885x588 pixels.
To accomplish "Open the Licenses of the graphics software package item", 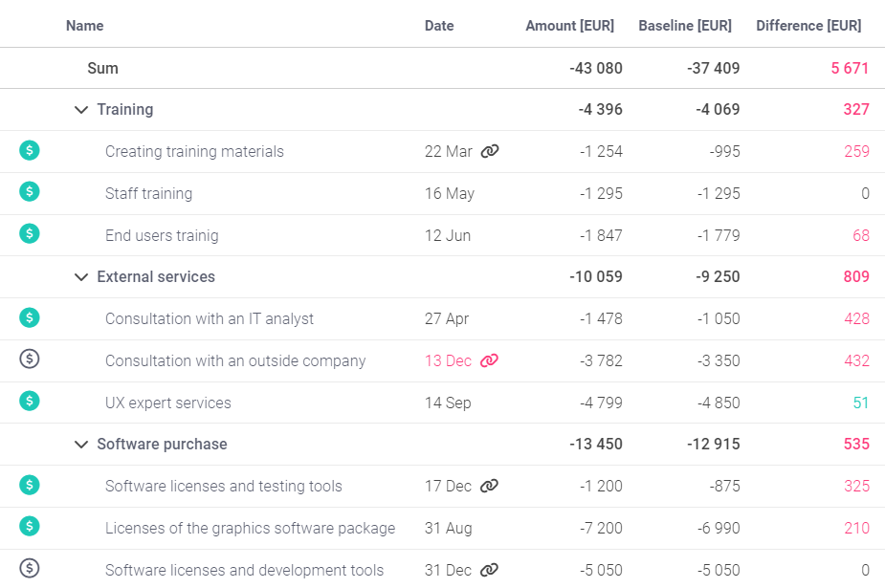I will (250, 528).
